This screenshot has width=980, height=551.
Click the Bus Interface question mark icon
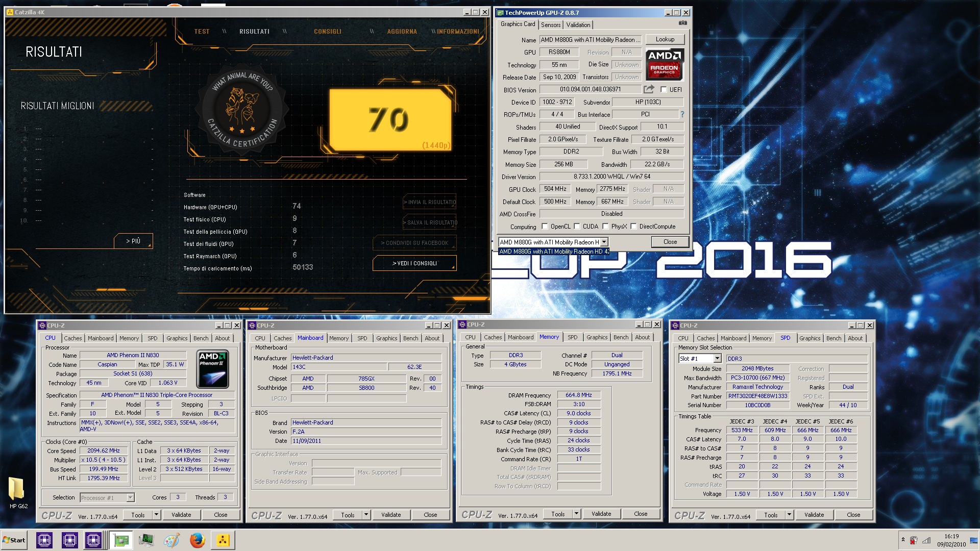click(x=682, y=114)
